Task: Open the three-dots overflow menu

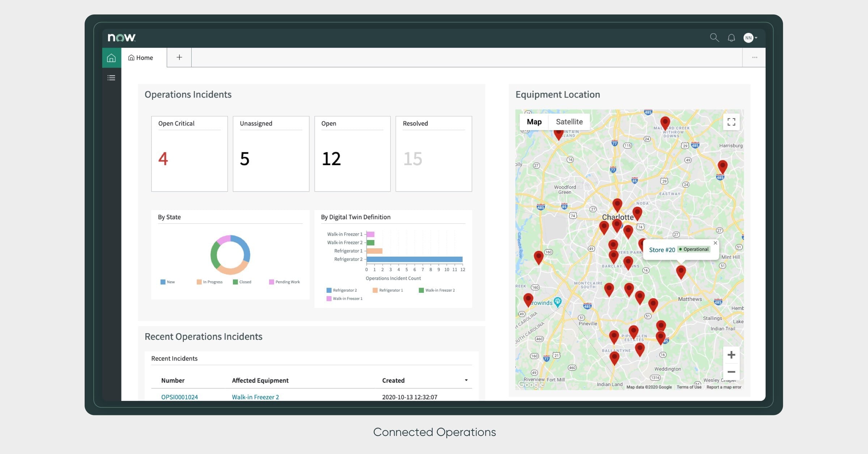Action: (754, 57)
